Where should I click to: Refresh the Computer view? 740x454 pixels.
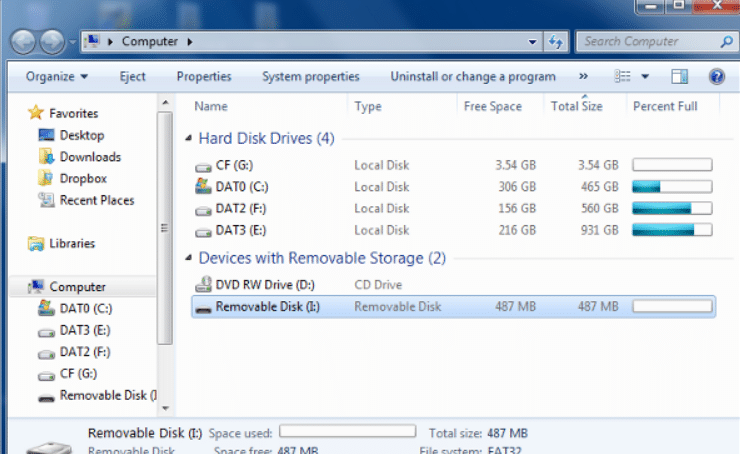point(556,42)
